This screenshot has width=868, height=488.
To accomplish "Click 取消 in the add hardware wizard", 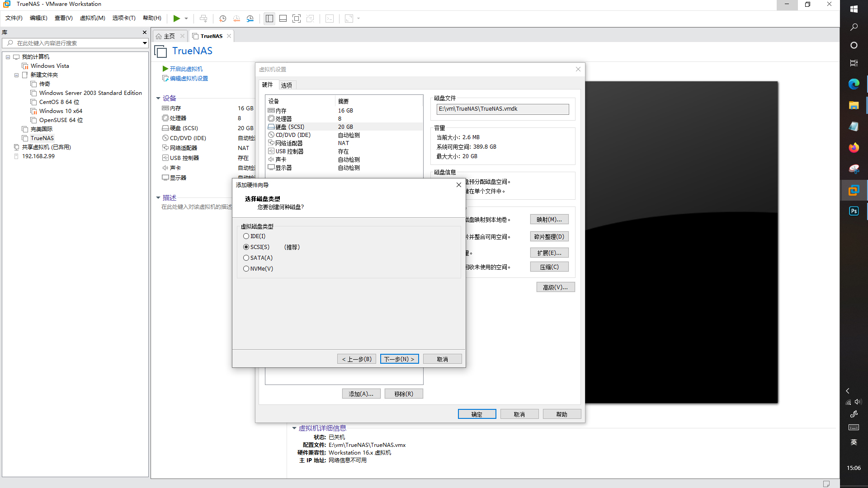I will pyautogui.click(x=442, y=359).
